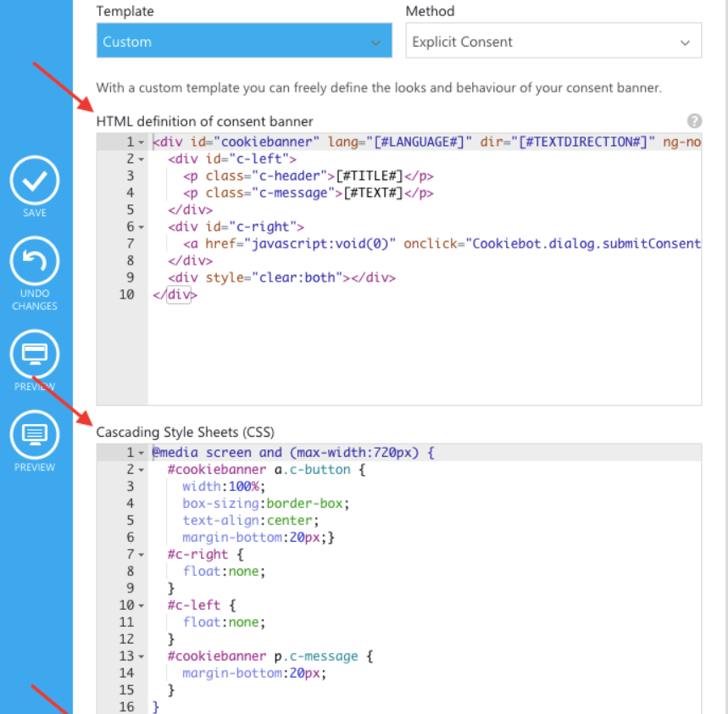Viewport: 728px width, 714px height.
Task: Click the help icon beside HTML definition
Action: [696, 122]
